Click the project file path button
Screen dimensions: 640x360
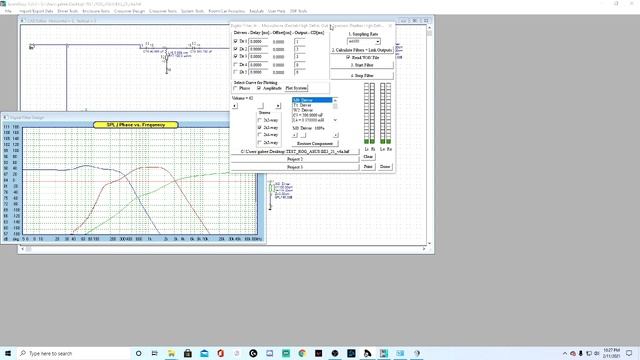[295, 151]
